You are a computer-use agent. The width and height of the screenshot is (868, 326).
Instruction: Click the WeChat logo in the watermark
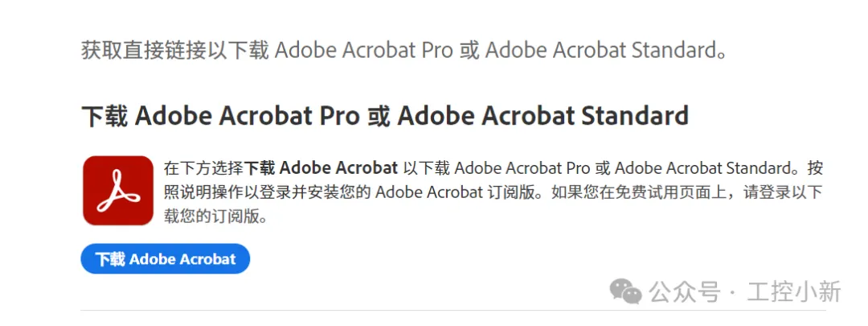coord(626,290)
